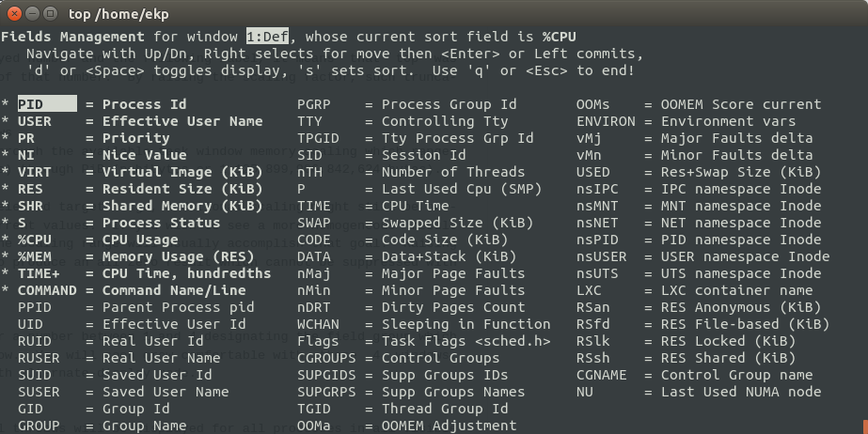Select the SUID field entry
Image resolution: width=868 pixels, height=434 pixels.
pos(115,375)
